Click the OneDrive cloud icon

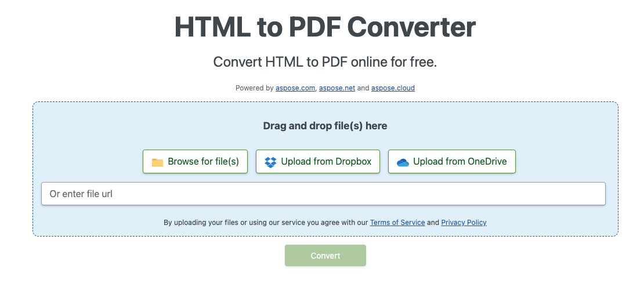(x=403, y=162)
